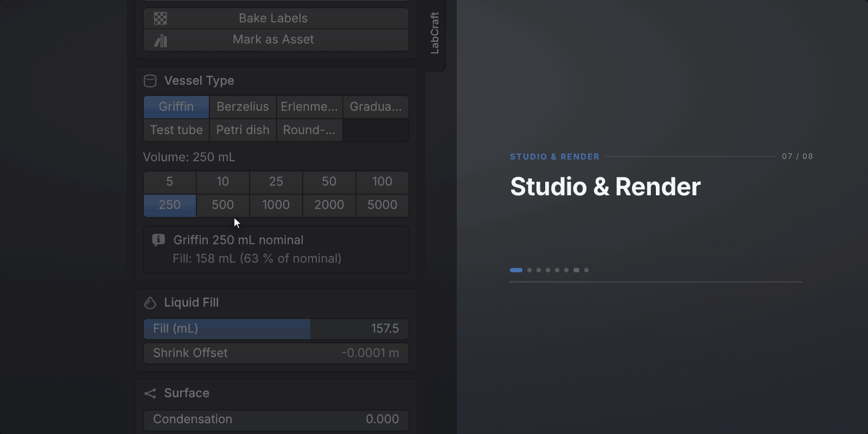Click the info speech-bubble icon

(158, 240)
